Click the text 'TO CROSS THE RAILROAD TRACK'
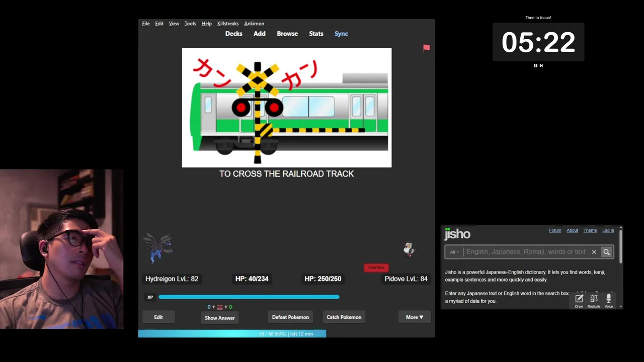Screen dimensions: 644x362 pyautogui.click(x=287, y=173)
